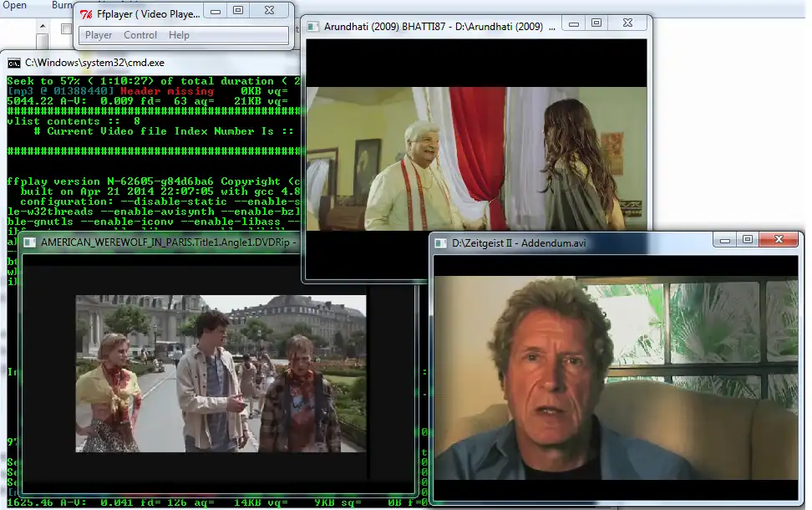The width and height of the screenshot is (812, 510).
Task: Open the Help menu in Ffplayer
Action: [179, 35]
